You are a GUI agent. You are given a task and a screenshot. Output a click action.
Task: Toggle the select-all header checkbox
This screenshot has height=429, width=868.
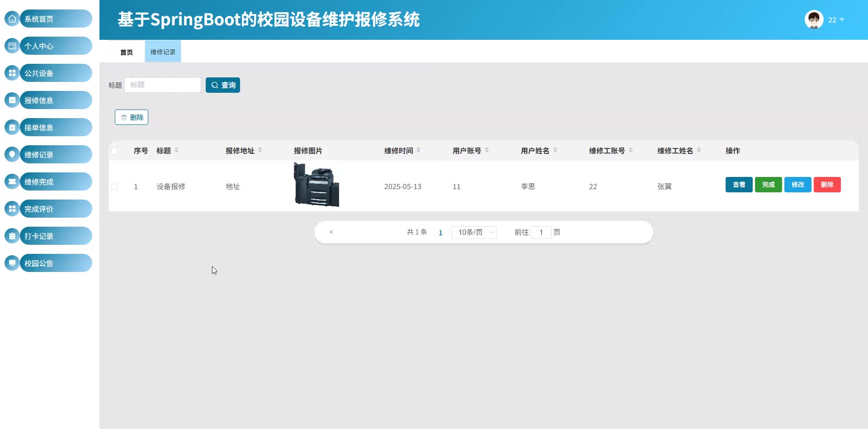[x=114, y=151]
